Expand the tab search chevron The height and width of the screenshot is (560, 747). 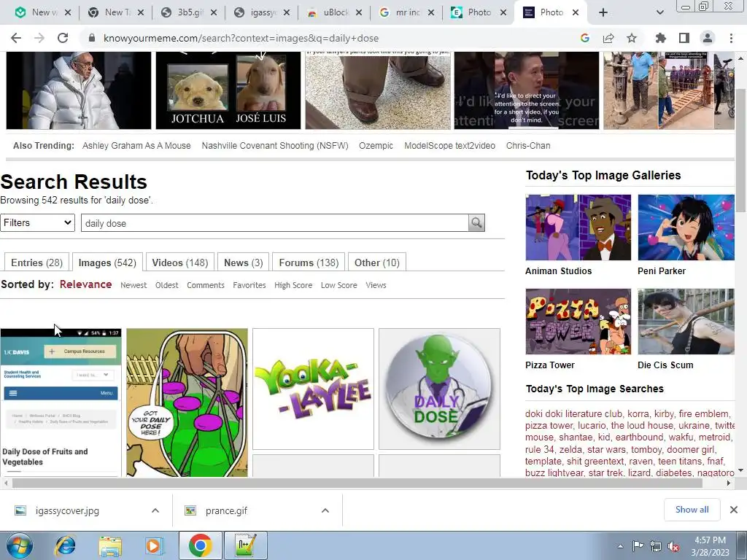(659, 13)
